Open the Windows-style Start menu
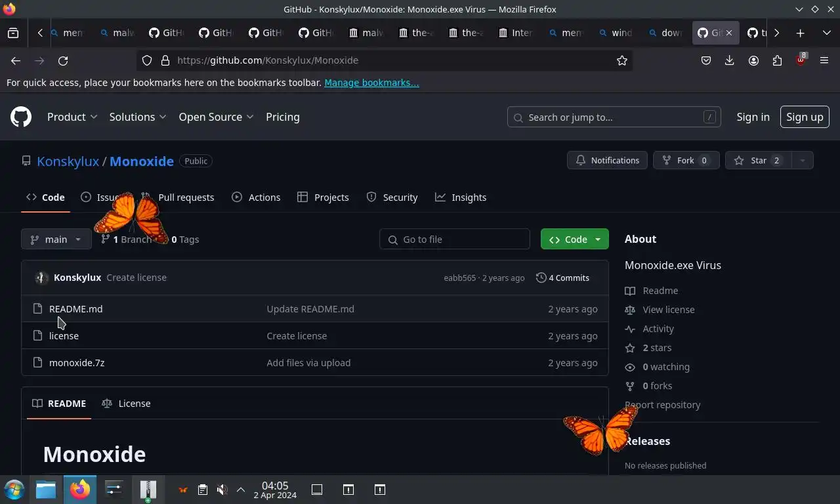 pyautogui.click(x=14, y=490)
